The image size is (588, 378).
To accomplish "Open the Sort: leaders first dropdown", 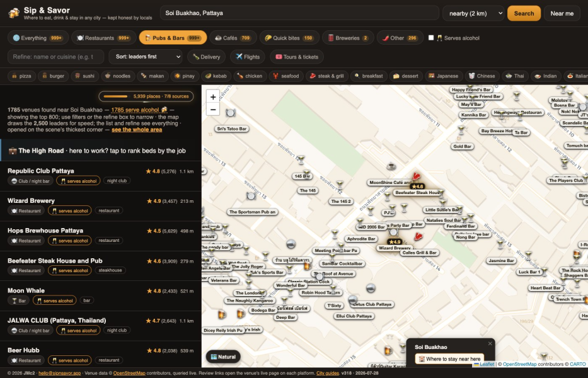I will [x=146, y=57].
